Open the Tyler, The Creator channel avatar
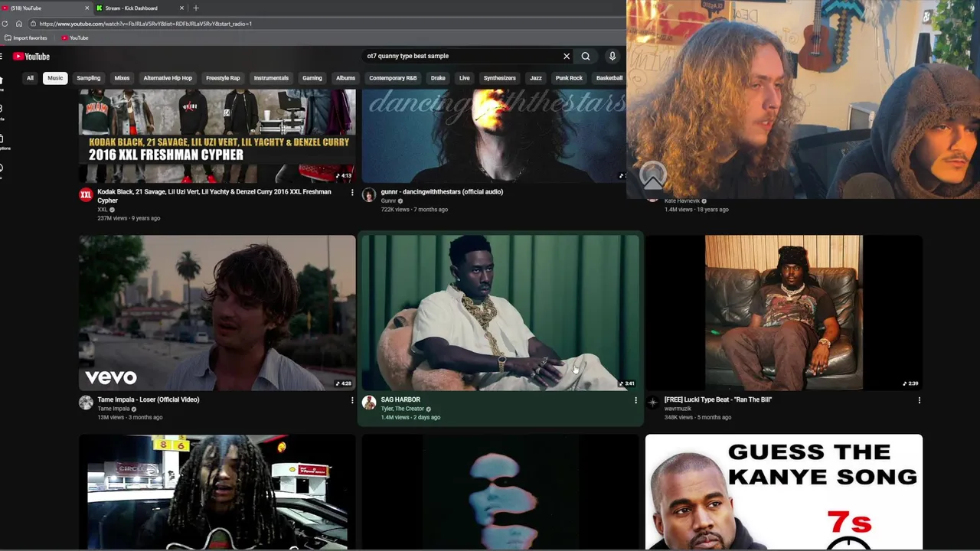The width and height of the screenshot is (980, 551). (369, 403)
